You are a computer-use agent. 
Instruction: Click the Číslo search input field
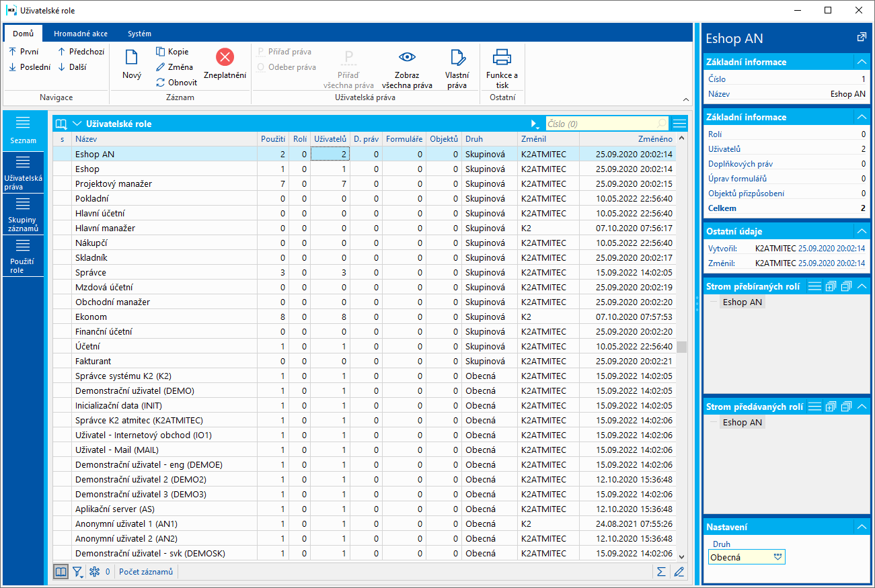click(599, 124)
